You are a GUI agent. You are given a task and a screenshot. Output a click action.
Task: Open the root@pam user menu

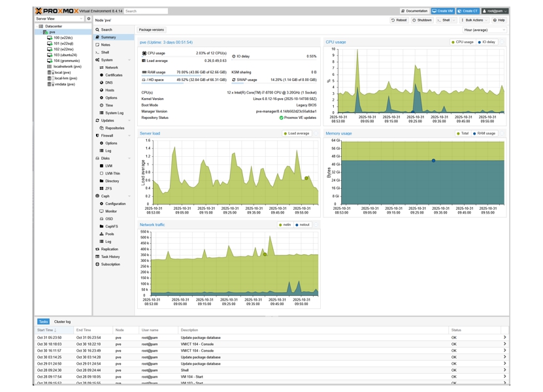tap(495, 11)
